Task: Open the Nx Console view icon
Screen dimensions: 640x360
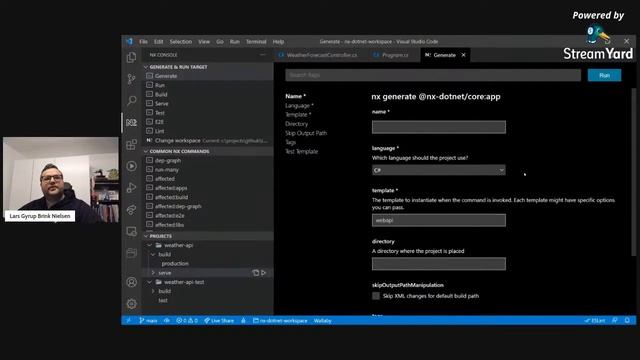Action: (x=131, y=122)
